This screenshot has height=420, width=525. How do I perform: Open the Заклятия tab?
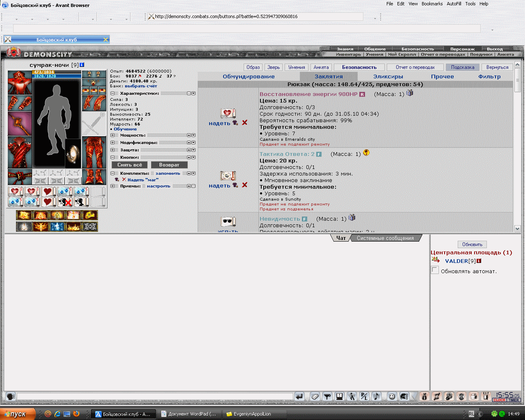(x=329, y=77)
